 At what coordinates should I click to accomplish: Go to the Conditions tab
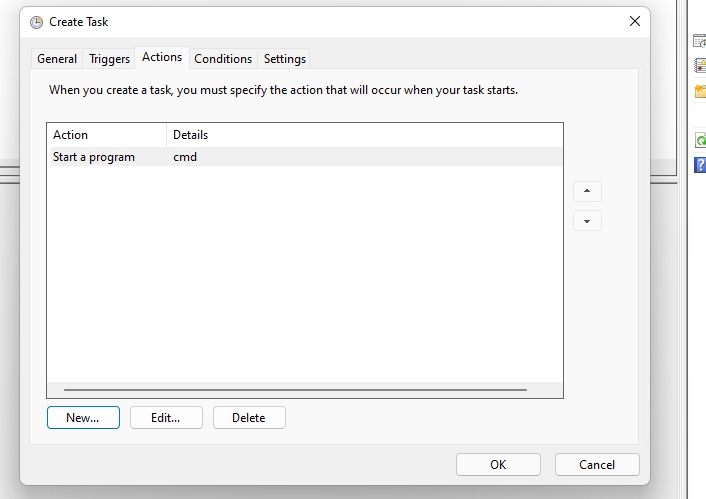point(223,59)
